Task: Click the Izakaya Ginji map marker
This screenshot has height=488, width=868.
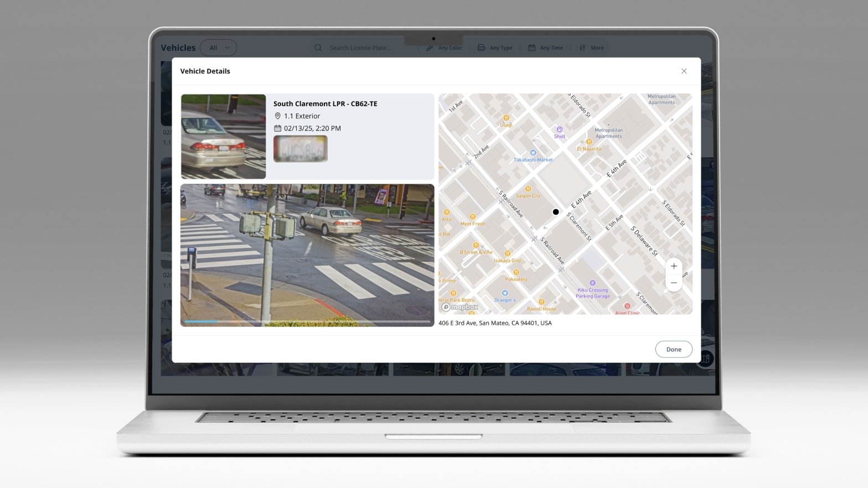Action: pyautogui.click(x=507, y=253)
